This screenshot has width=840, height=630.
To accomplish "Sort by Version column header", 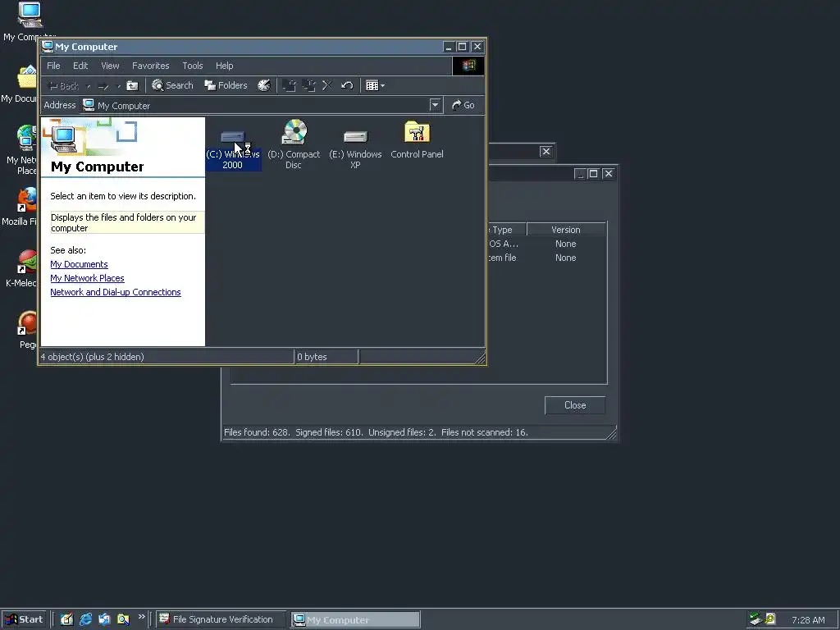I will (x=566, y=230).
